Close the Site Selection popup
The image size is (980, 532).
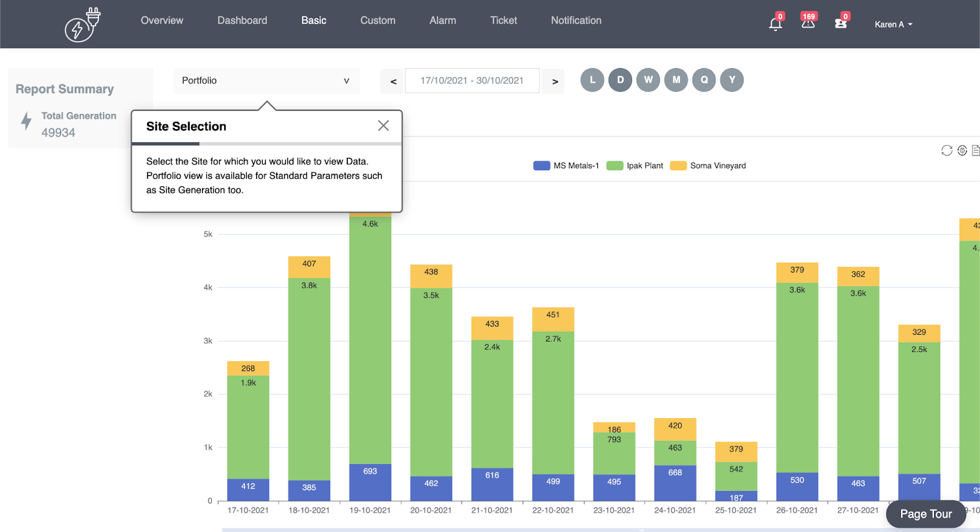[383, 126]
